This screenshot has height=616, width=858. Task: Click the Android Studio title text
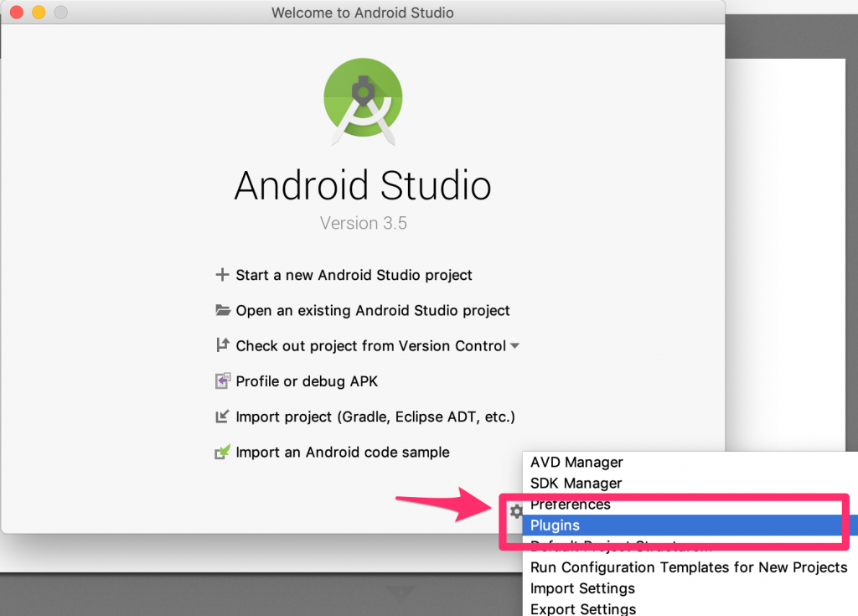click(363, 185)
